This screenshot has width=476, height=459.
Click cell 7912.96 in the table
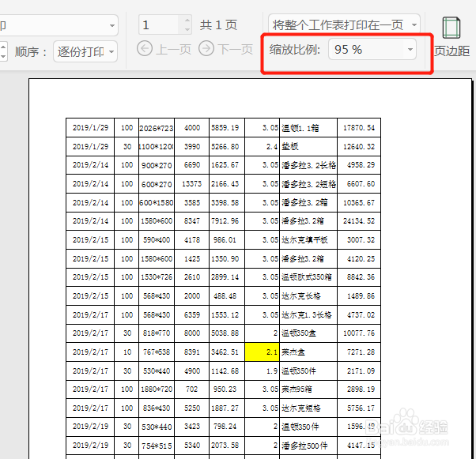(x=226, y=221)
